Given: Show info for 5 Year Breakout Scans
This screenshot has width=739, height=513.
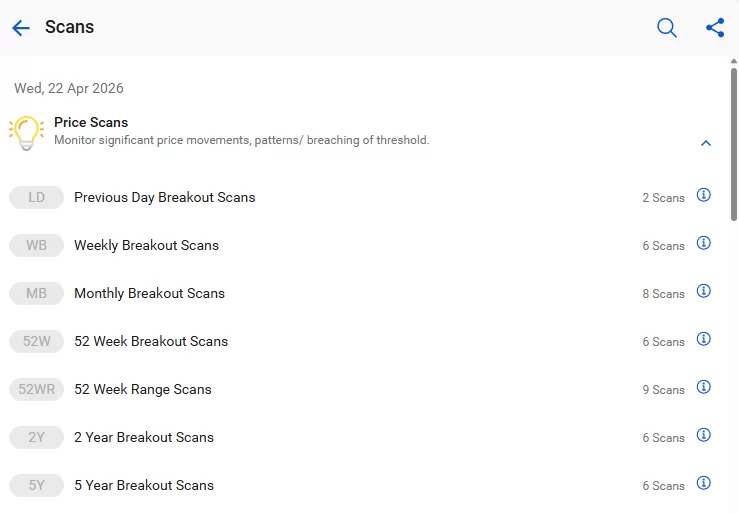Looking at the screenshot, I should [704, 483].
